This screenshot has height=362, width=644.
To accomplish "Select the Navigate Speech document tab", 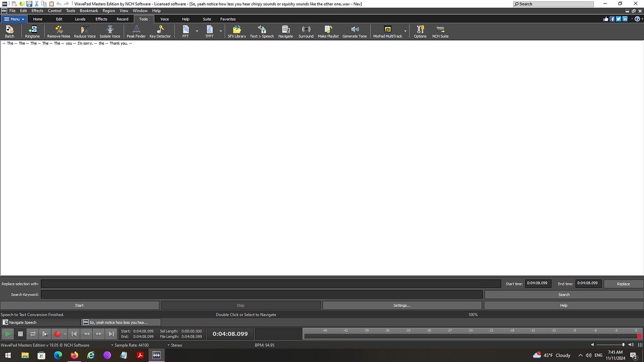I will (41, 322).
